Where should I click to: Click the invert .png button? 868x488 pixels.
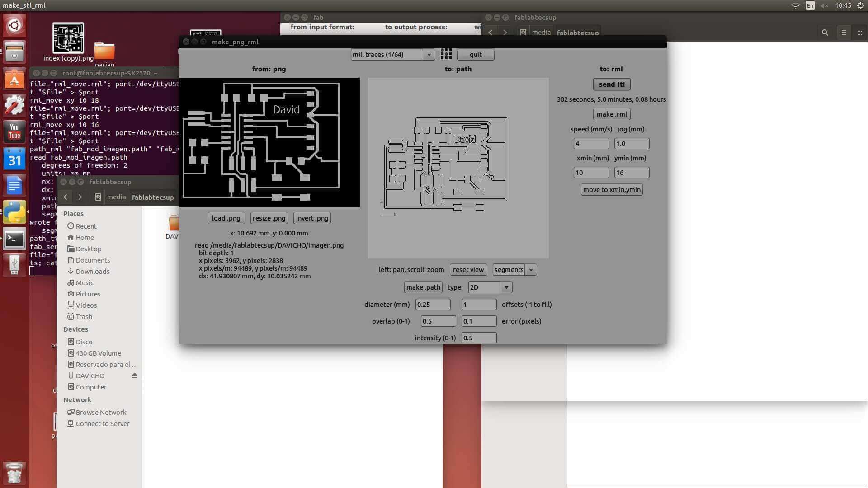(x=312, y=218)
